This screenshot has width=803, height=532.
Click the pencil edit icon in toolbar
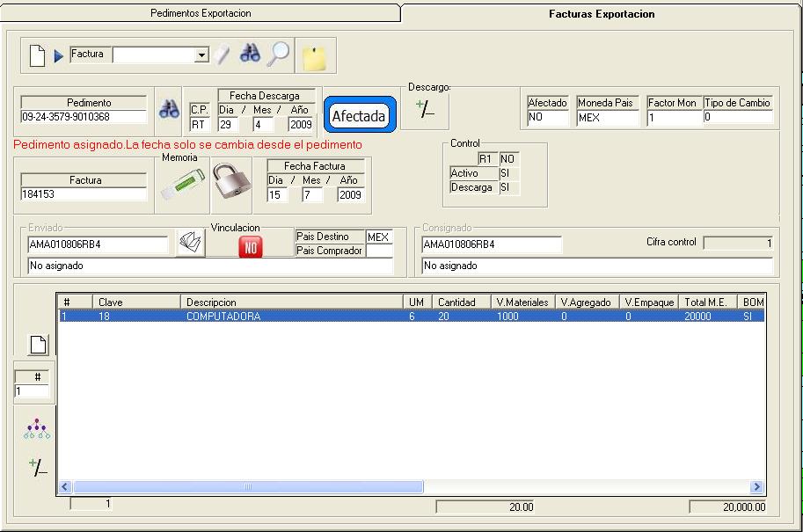[x=223, y=55]
